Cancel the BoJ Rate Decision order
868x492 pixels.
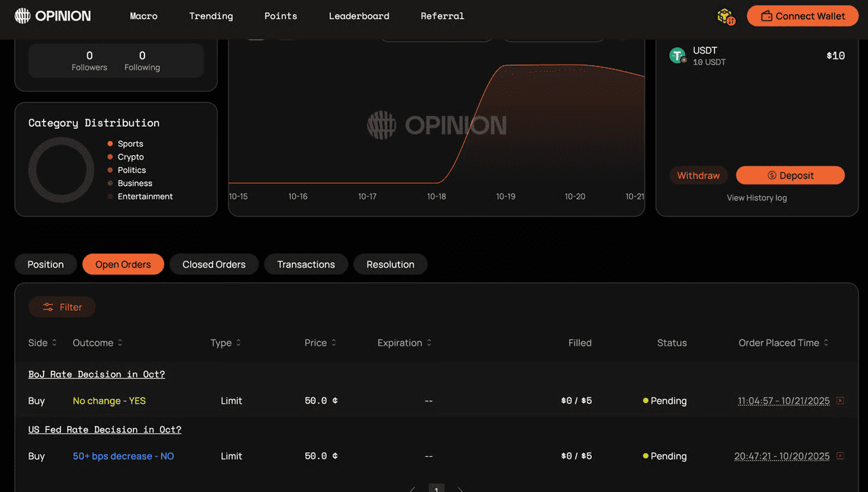click(840, 400)
